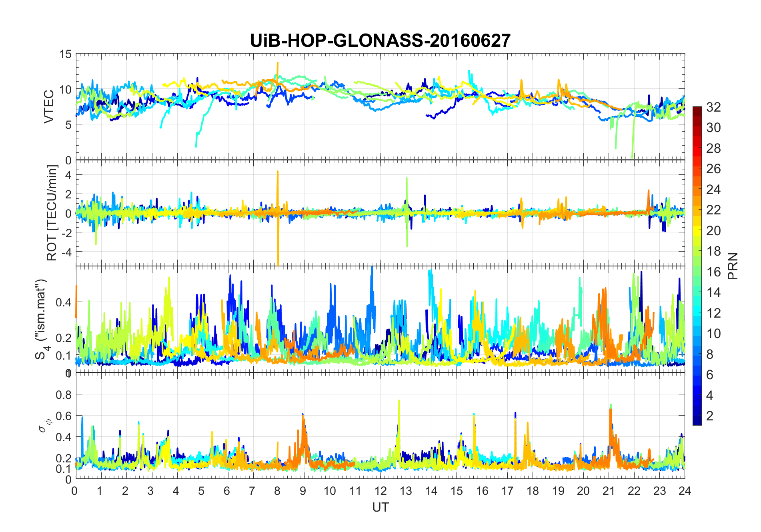Click UT axis tick label 13
Viewport: 761px width, 532px height.
coord(406,491)
